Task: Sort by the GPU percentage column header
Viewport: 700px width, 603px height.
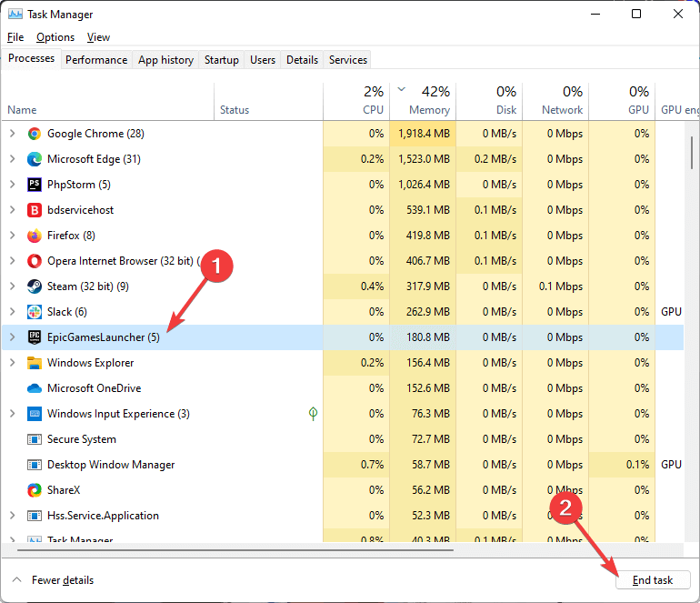Action: click(x=622, y=102)
